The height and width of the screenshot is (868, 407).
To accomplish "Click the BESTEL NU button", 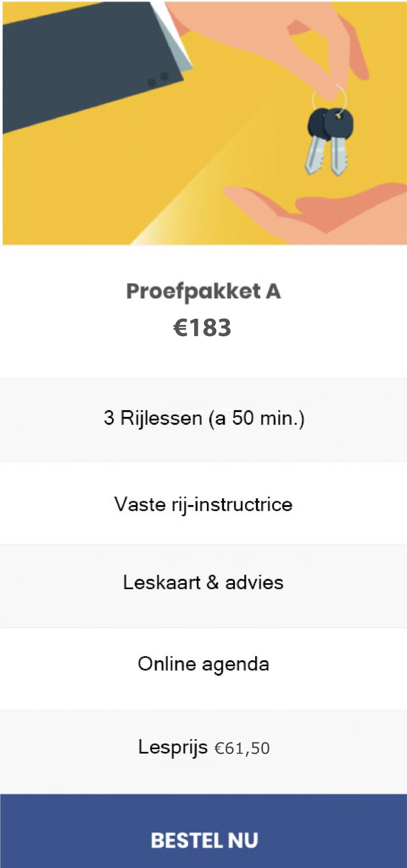I will coord(204,840).
